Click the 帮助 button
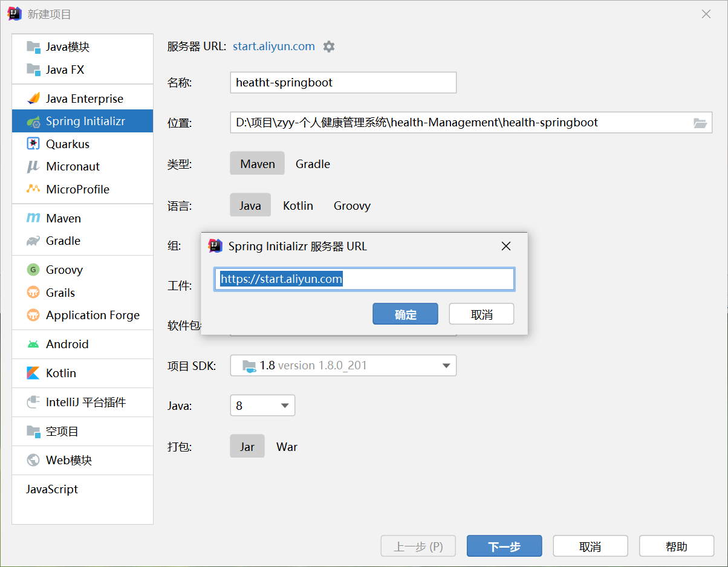The image size is (728, 567). click(677, 546)
